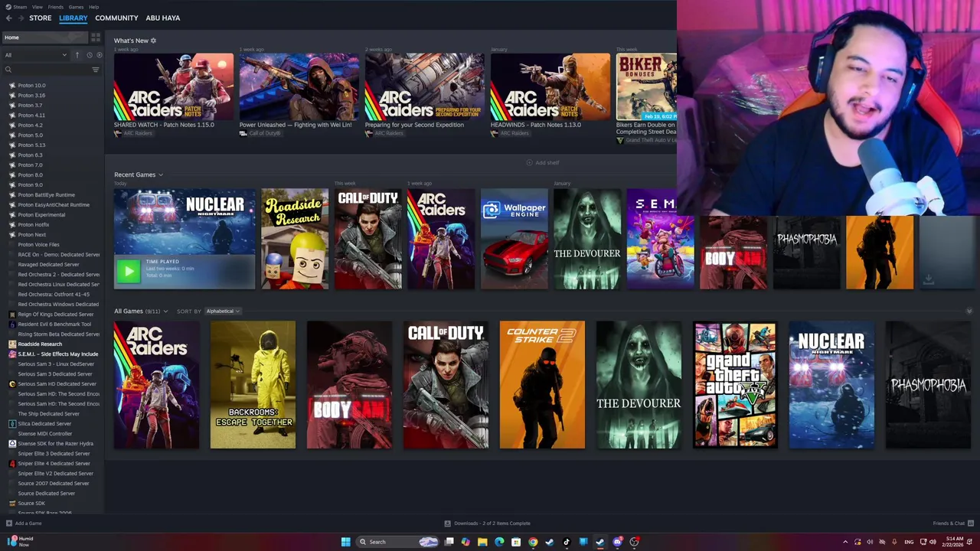Click Add a Game link
Screen dimensions: 980x551
[x=28, y=523]
